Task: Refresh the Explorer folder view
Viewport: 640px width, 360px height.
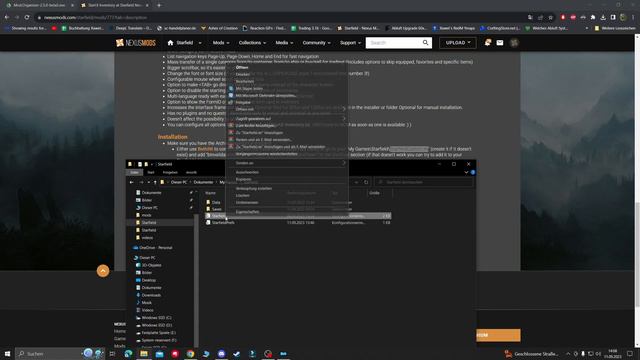Action: pos(366,182)
